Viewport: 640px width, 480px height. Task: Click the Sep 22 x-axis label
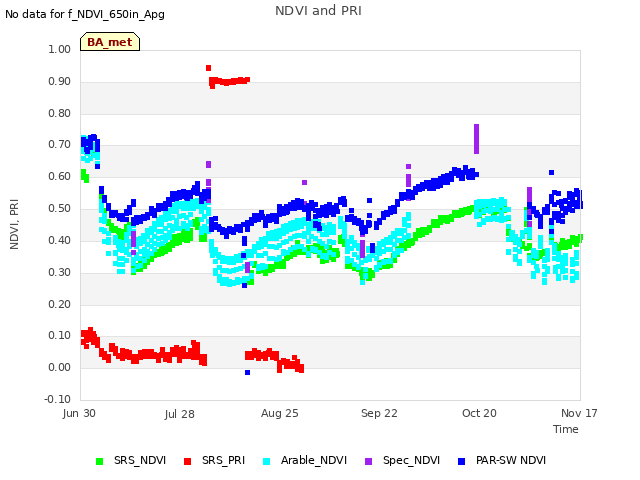(379, 413)
